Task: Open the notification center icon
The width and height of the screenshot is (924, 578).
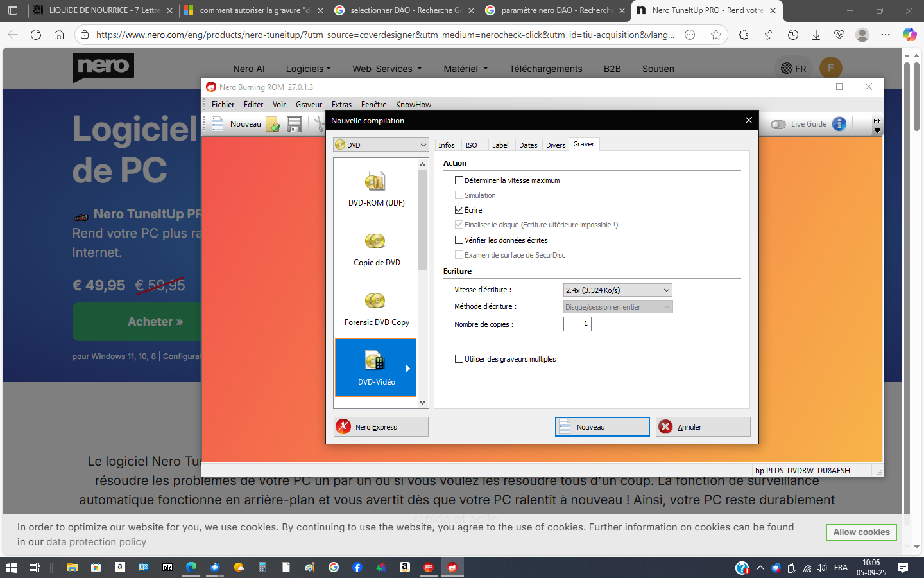Action: [x=903, y=568]
